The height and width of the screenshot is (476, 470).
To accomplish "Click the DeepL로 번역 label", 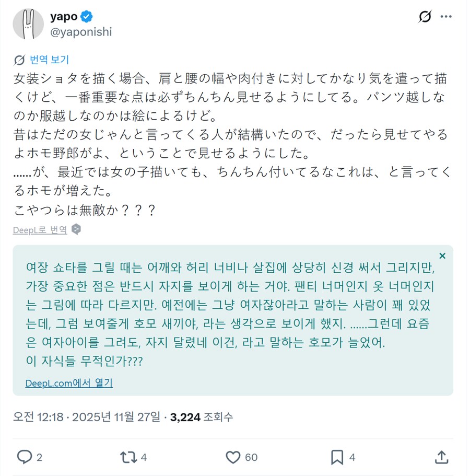I will pos(41,229).
